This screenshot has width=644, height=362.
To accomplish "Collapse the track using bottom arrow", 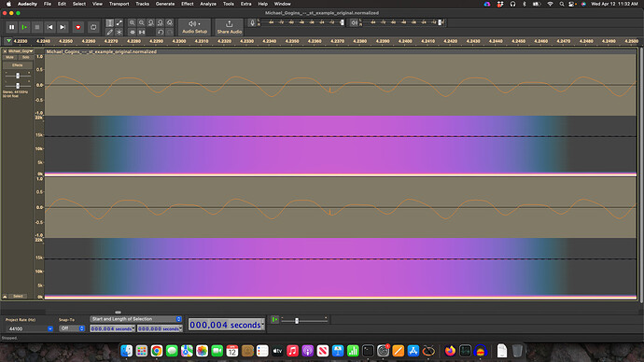I will click(x=5, y=297).
